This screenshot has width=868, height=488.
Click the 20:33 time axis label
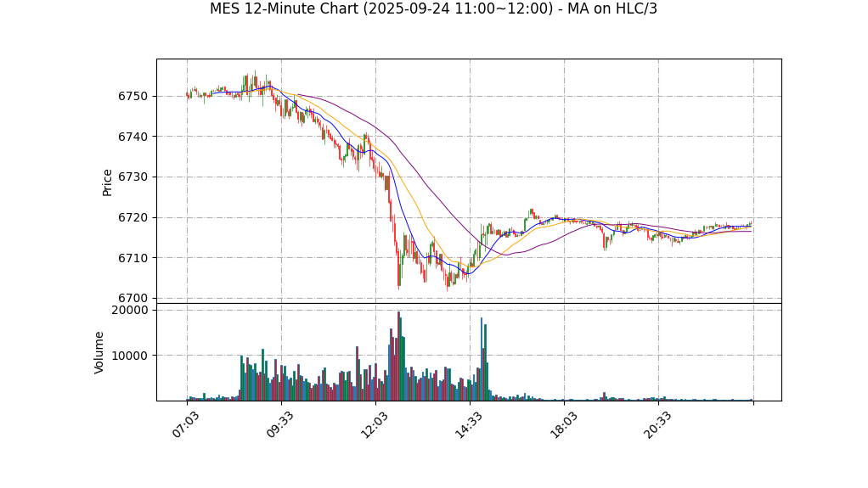coord(657,425)
